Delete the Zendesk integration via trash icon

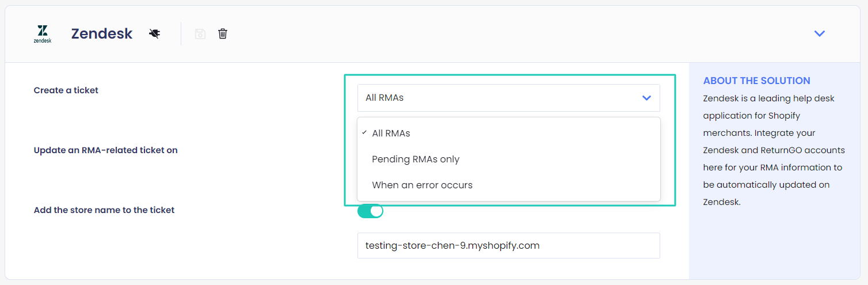(223, 34)
